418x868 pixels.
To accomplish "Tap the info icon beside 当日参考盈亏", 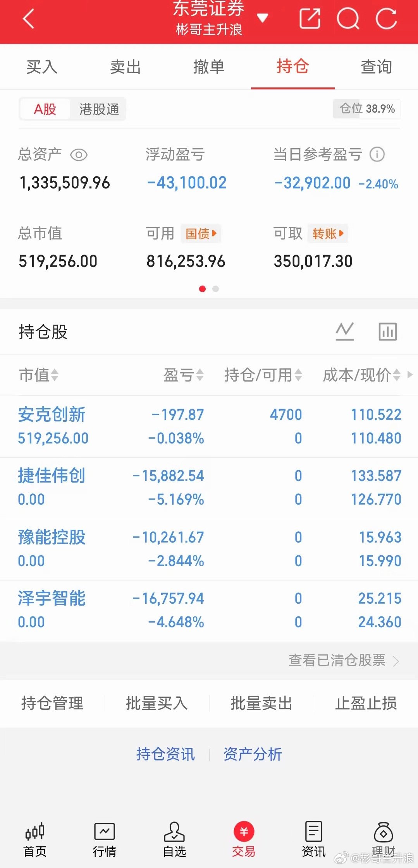I will [x=377, y=154].
